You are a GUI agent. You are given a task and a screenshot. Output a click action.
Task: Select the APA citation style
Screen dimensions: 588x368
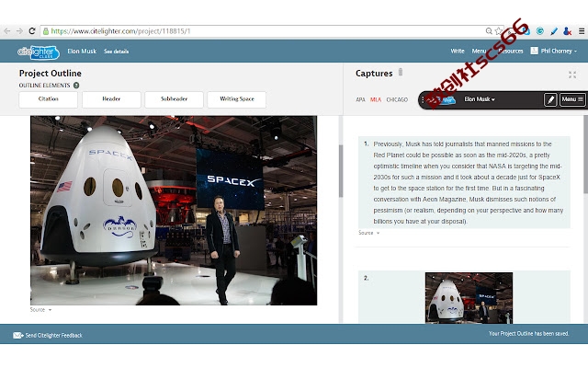point(360,99)
